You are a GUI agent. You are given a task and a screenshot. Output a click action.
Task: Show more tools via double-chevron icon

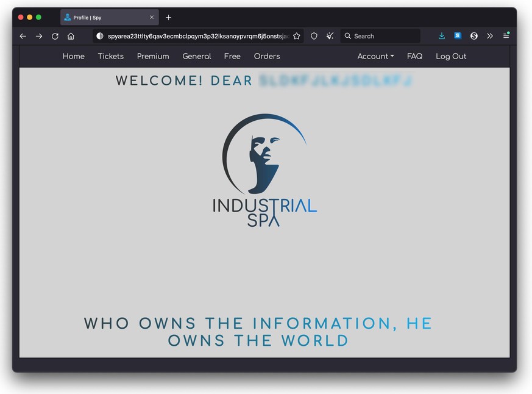coord(489,36)
